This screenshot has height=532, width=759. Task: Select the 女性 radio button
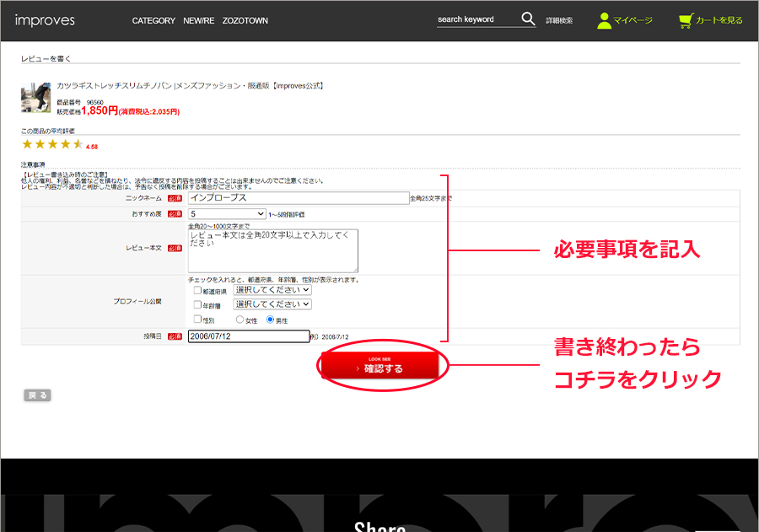click(x=240, y=320)
